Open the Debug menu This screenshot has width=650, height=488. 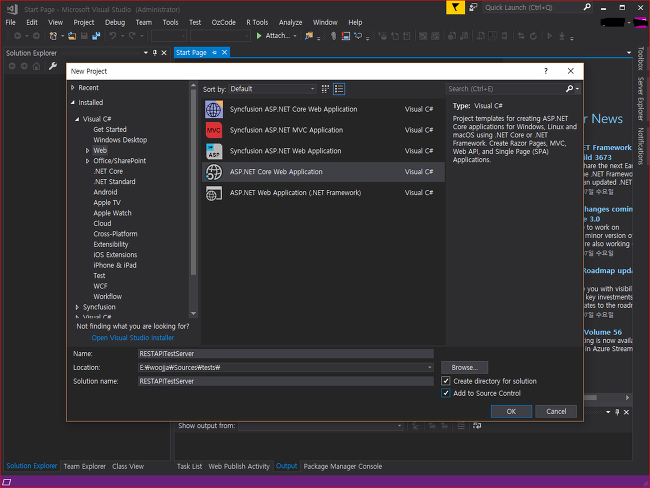coord(115,22)
